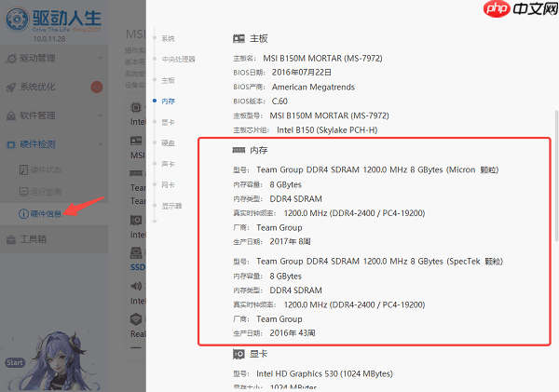Click the mascot character image
This screenshot has width=559, height=392.
(x=58, y=361)
